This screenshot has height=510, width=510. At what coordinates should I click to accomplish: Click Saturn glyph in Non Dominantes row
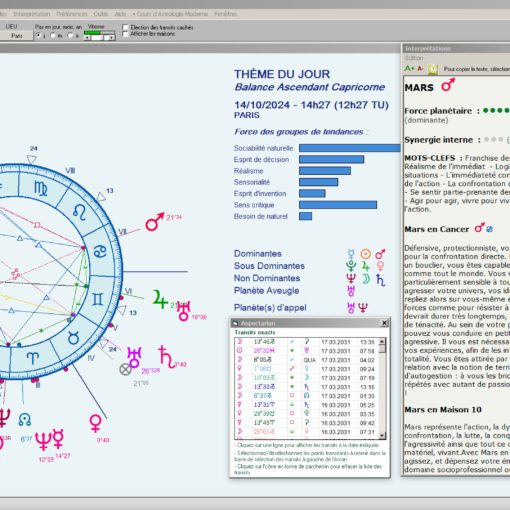(380, 280)
